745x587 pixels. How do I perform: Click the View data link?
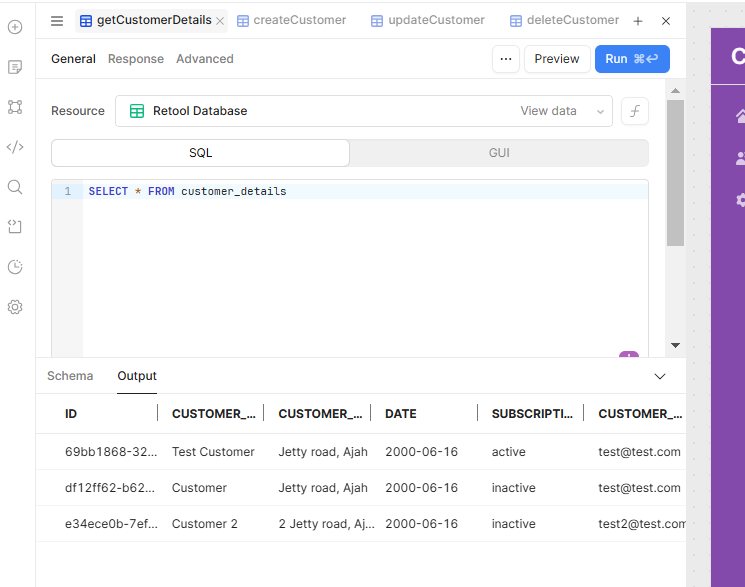548,111
